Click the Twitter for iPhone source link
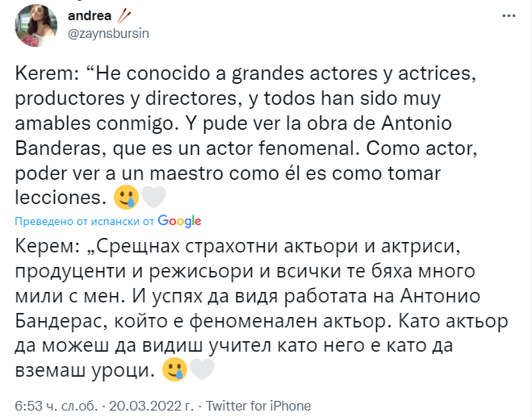This screenshot has height=417, width=532. 260,405
